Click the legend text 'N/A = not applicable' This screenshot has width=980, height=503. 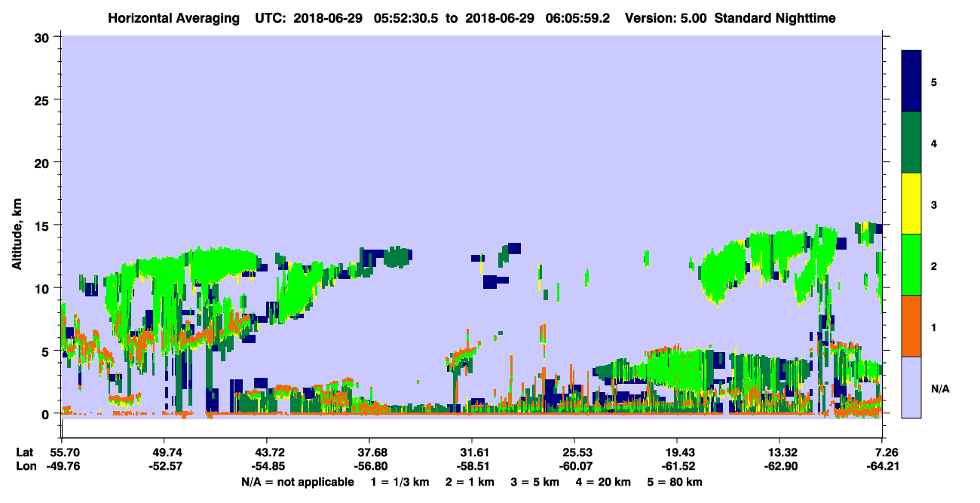(x=297, y=482)
